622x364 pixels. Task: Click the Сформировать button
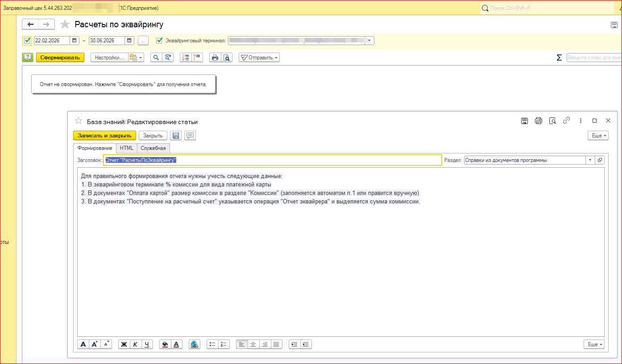(x=60, y=58)
